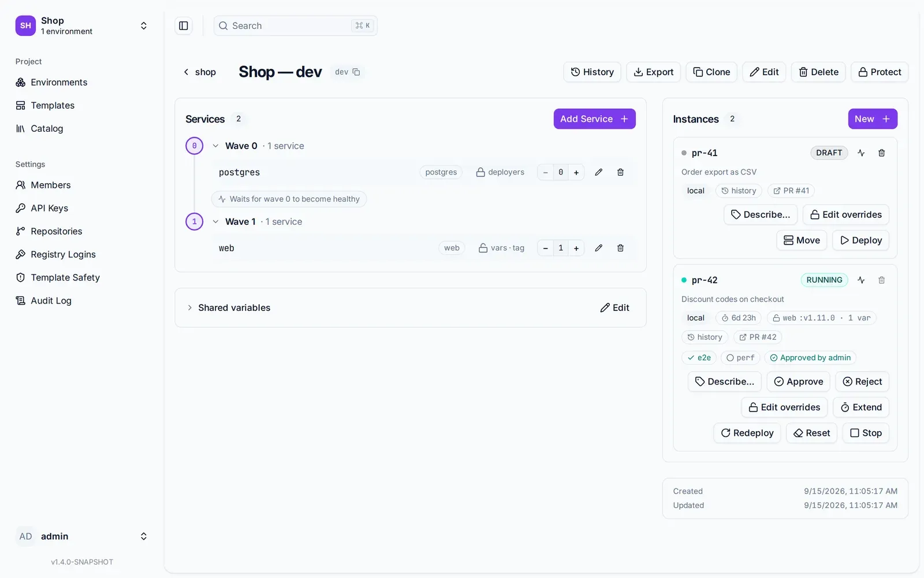
Task: Delete the web service trash icon
Action: click(620, 248)
